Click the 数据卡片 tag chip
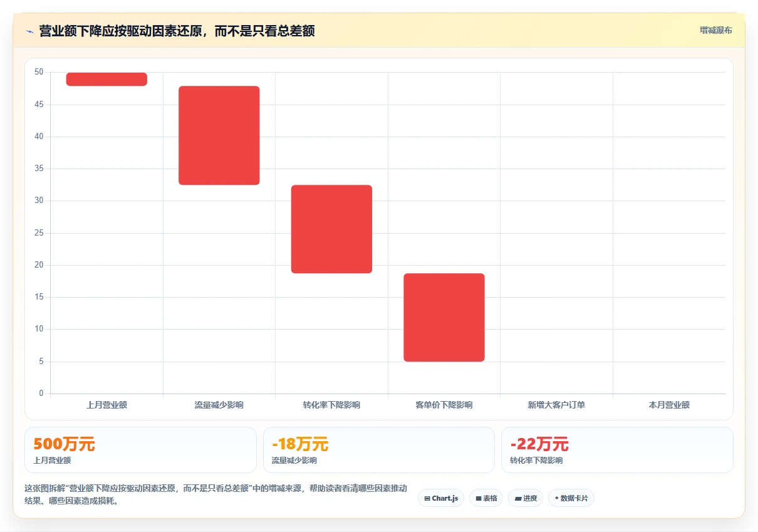Image resolution: width=758 pixels, height=532 pixels. [571, 498]
